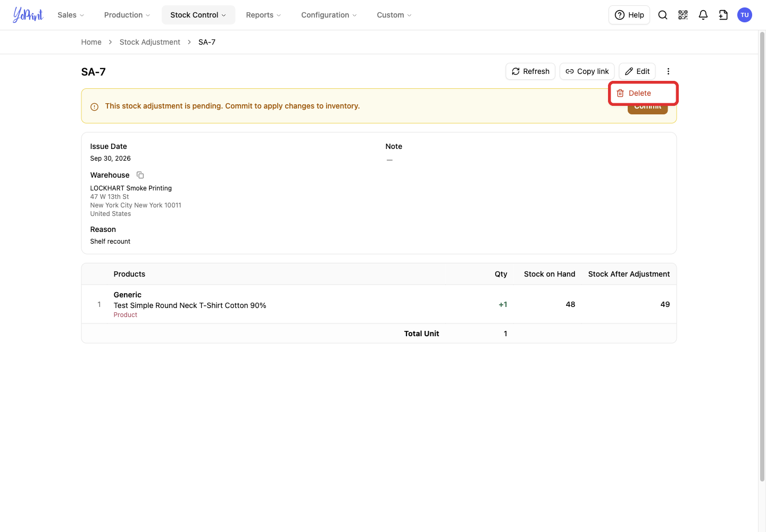Click the page vertical scrollbar
Image resolution: width=766 pixels, height=532 pixels.
762,256
